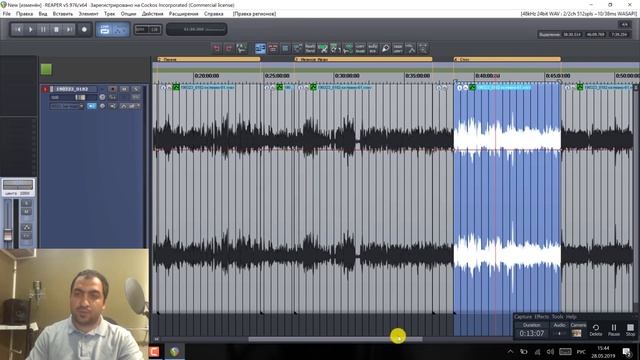Click the green scissors toolbar icon
The height and width of the screenshot is (360, 640).
tap(323, 49)
